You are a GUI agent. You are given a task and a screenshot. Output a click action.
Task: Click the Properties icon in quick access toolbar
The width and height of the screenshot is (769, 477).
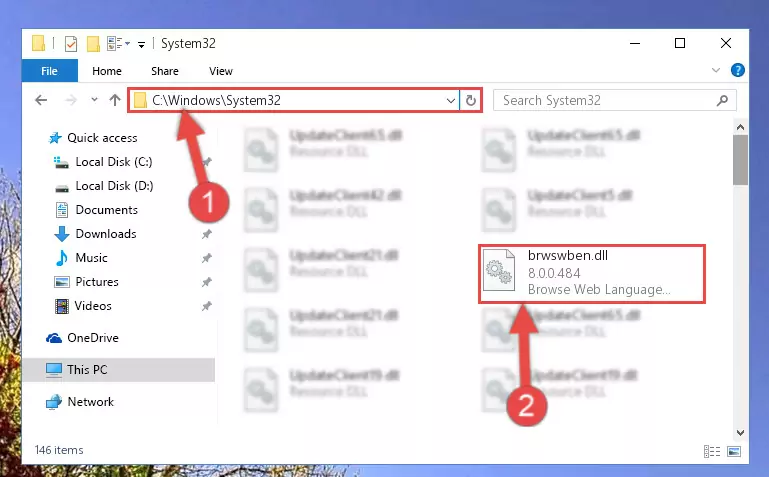click(71, 44)
